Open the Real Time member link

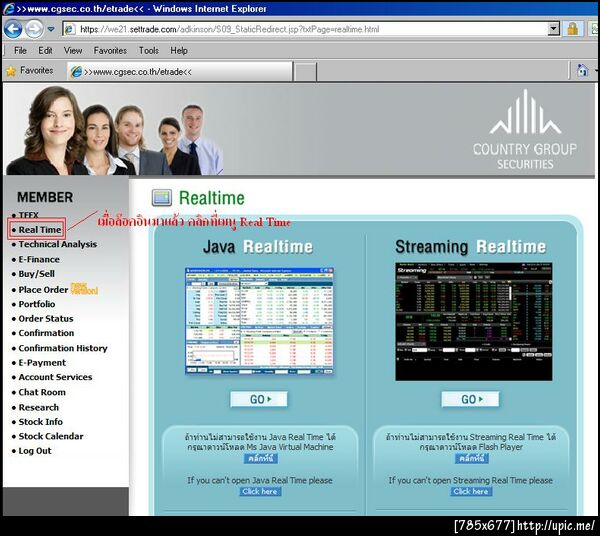pyautogui.click(x=40, y=230)
